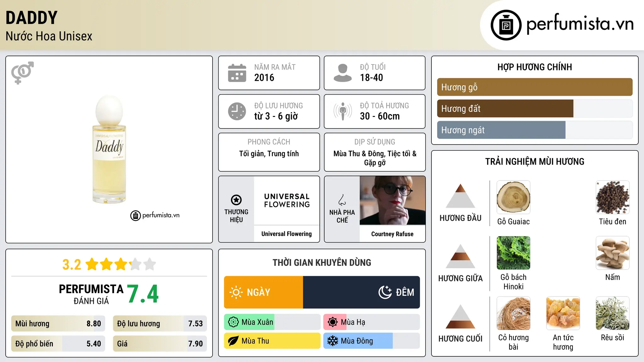The image size is (644, 362).
Task: Select the Tiêu đen note image
Action: (613, 197)
